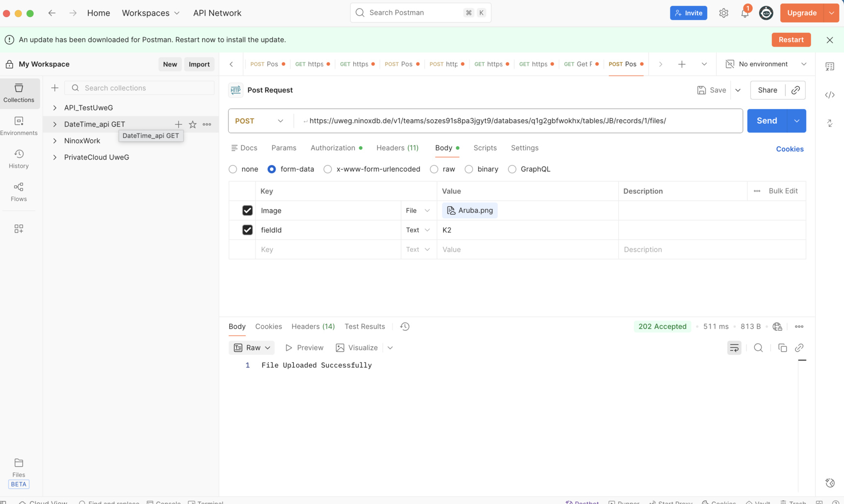Expand the NinoxWork collection
844x504 pixels.
(55, 141)
